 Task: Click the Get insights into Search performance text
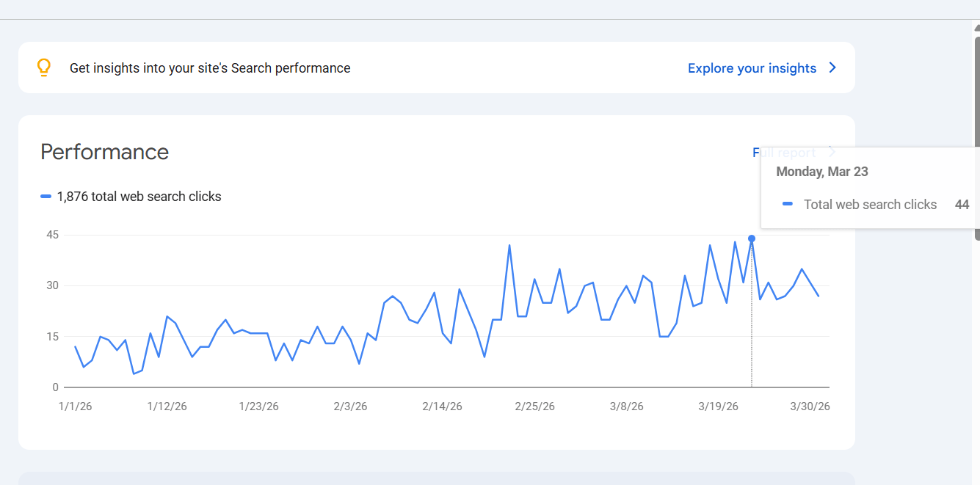click(x=210, y=68)
